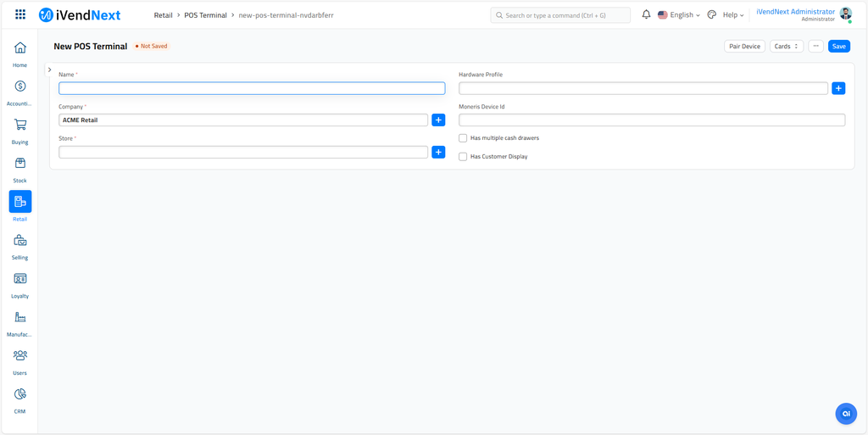Expand the collapsed side panel chevron
The height and width of the screenshot is (435, 868).
(x=50, y=70)
